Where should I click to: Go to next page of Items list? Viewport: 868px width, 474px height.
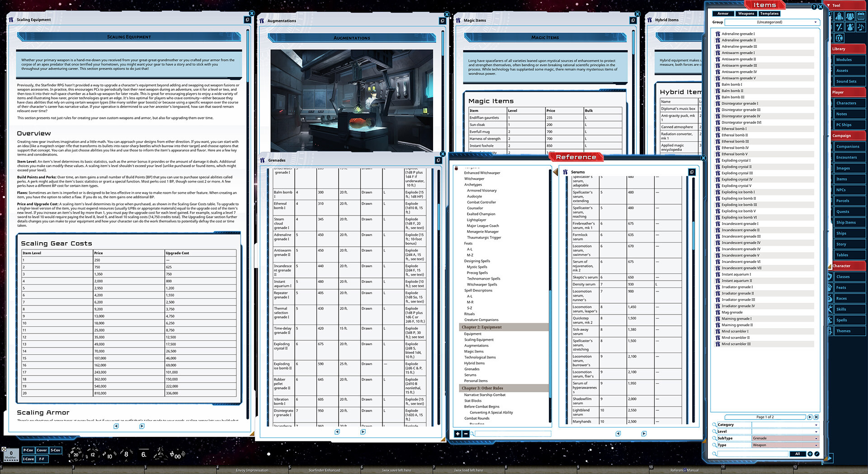(x=810, y=417)
